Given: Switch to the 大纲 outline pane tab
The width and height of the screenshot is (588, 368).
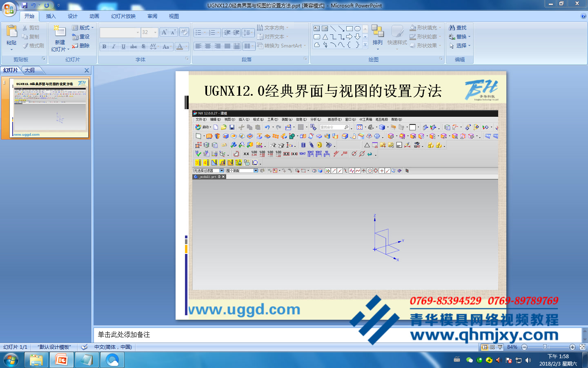Looking at the screenshot, I should pyautogui.click(x=30, y=70).
